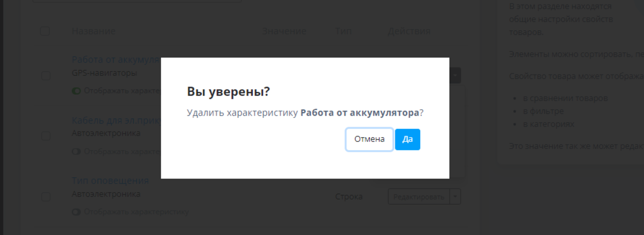Viewport: 644px width, 235px height.
Task: Click the Действия column header
Action: (409, 31)
